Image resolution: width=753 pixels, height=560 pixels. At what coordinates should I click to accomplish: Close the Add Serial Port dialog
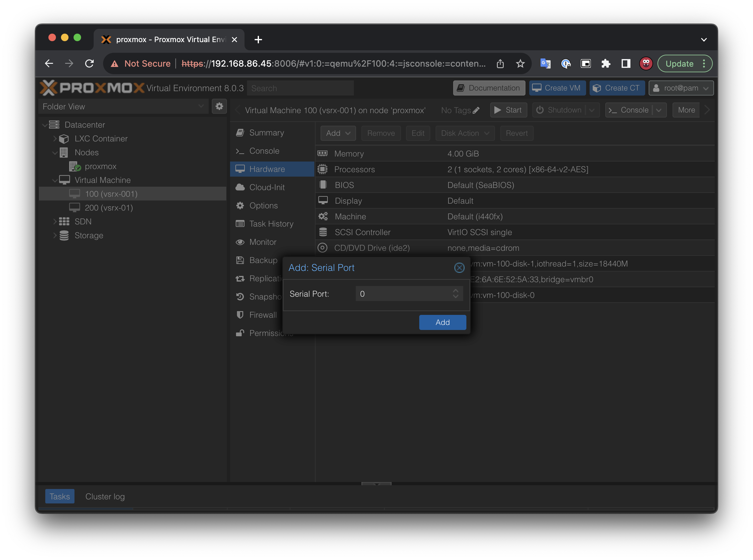[x=459, y=268]
